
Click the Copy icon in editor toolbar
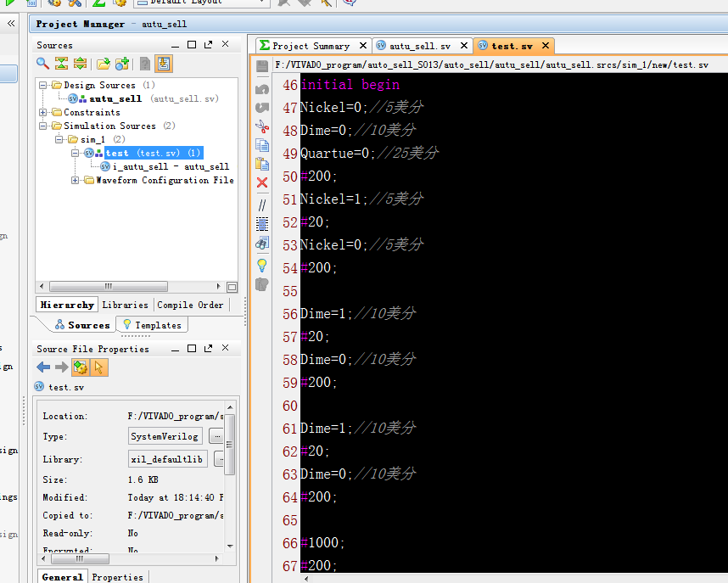pyautogui.click(x=262, y=145)
